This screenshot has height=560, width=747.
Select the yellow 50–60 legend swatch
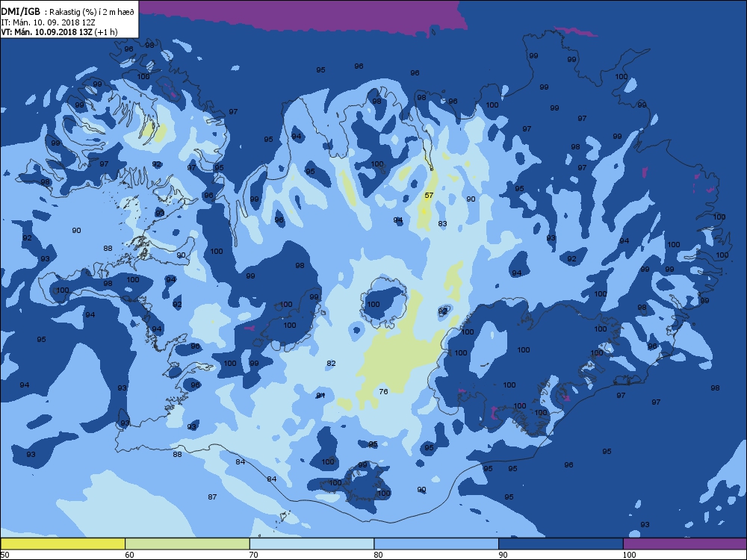[x=63, y=544]
